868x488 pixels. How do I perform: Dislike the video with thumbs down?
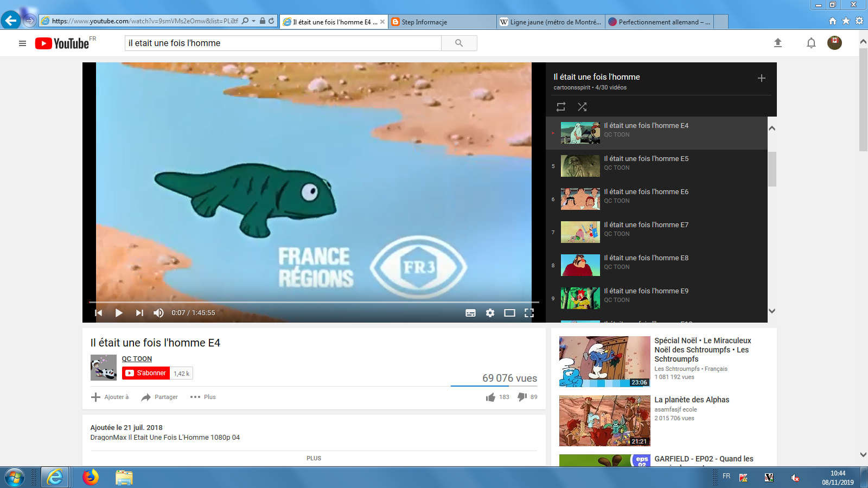pos(527,397)
